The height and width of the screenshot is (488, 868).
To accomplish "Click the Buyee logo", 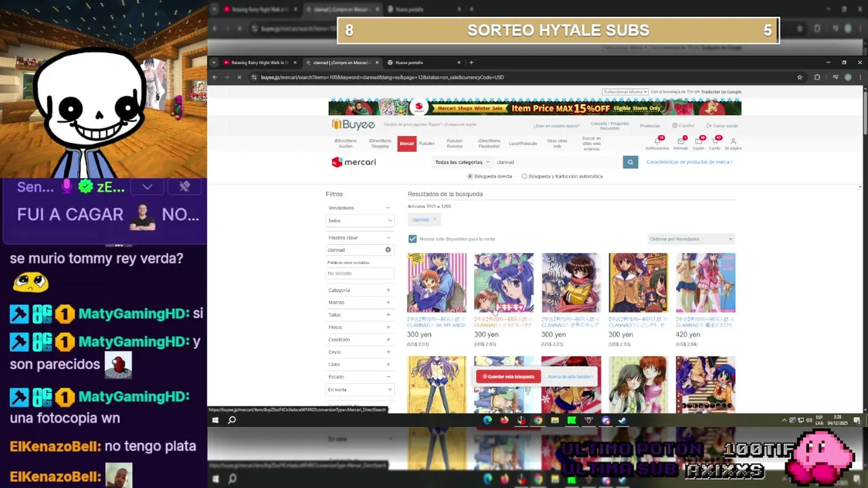I will [x=353, y=125].
